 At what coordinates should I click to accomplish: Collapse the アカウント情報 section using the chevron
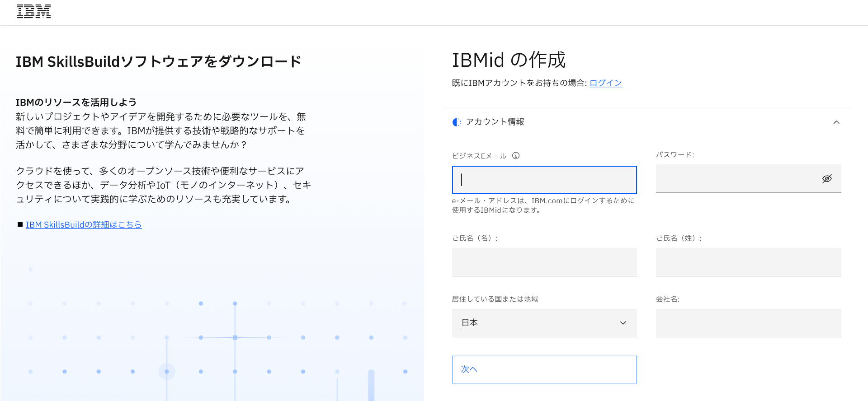(836, 122)
